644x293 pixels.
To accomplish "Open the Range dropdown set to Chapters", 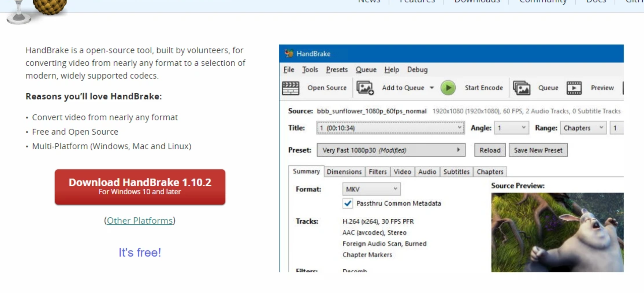I will pos(583,128).
